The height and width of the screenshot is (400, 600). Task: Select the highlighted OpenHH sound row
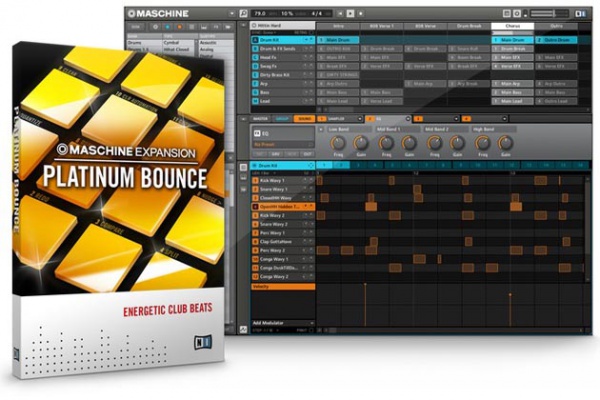pos(282,207)
